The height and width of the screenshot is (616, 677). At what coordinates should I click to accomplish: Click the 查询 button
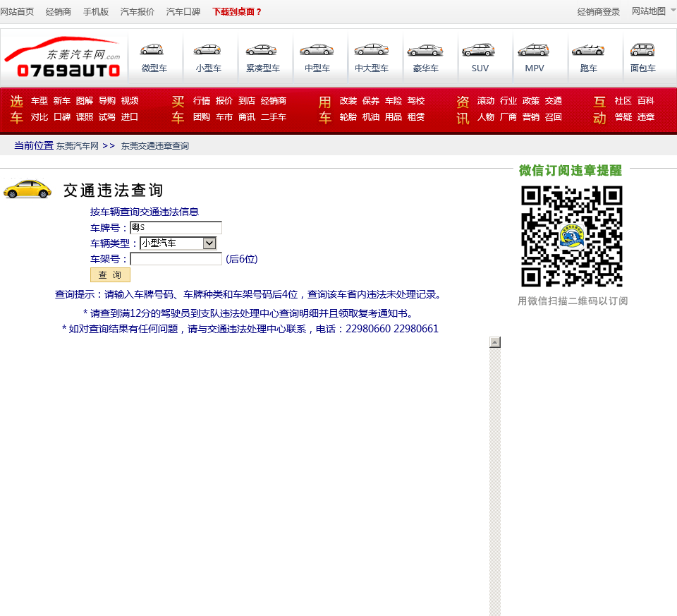pos(110,274)
